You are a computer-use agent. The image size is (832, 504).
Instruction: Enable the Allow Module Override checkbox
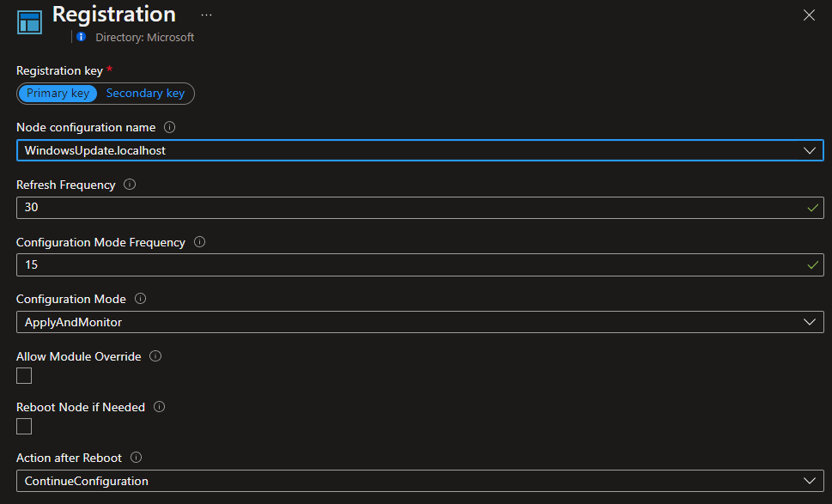pyautogui.click(x=24, y=375)
